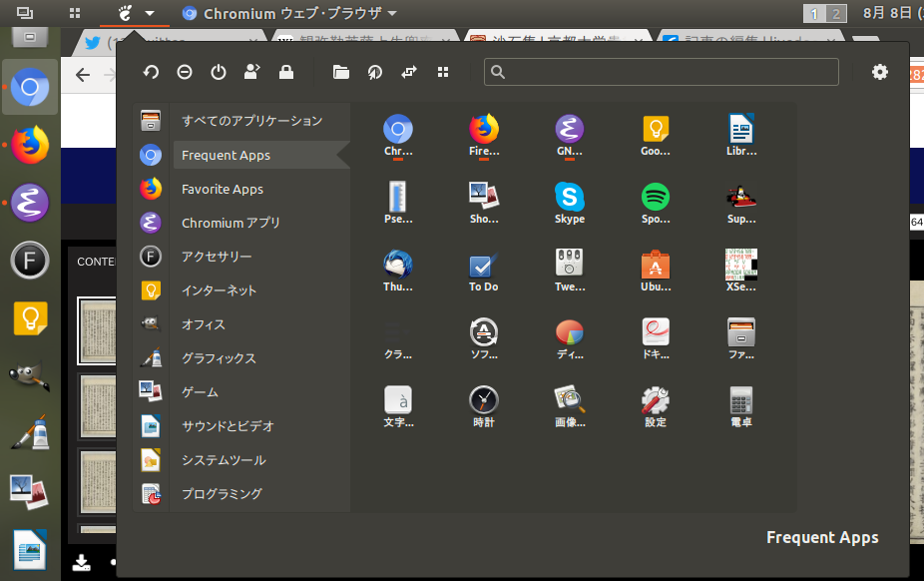Open 画像... image viewer in grid

[569, 406]
